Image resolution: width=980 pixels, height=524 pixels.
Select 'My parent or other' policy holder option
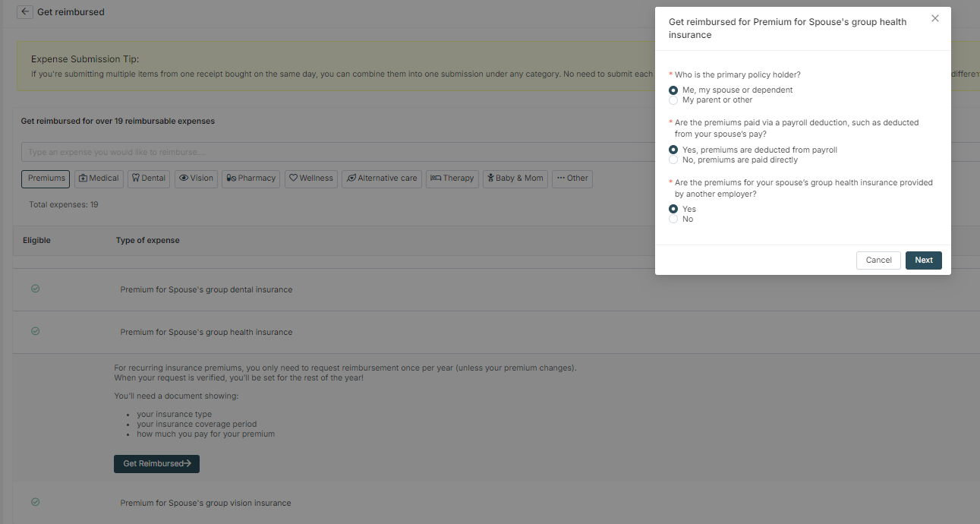673,99
